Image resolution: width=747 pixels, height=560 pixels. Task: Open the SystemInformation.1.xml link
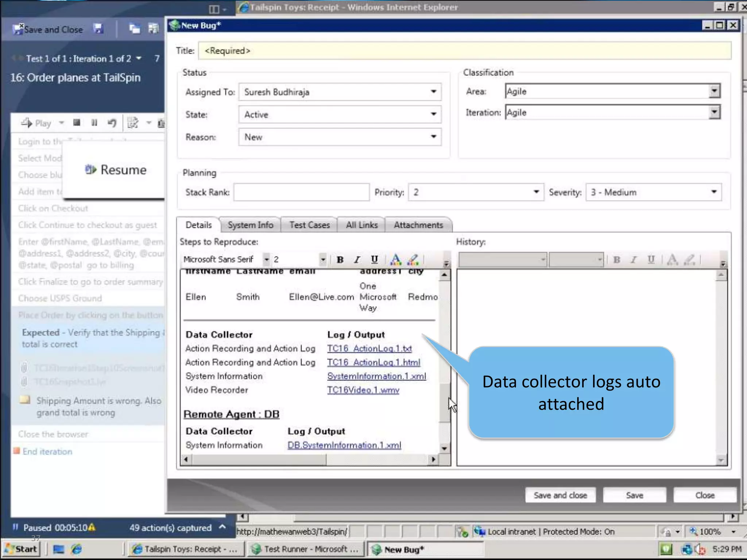coord(376,376)
